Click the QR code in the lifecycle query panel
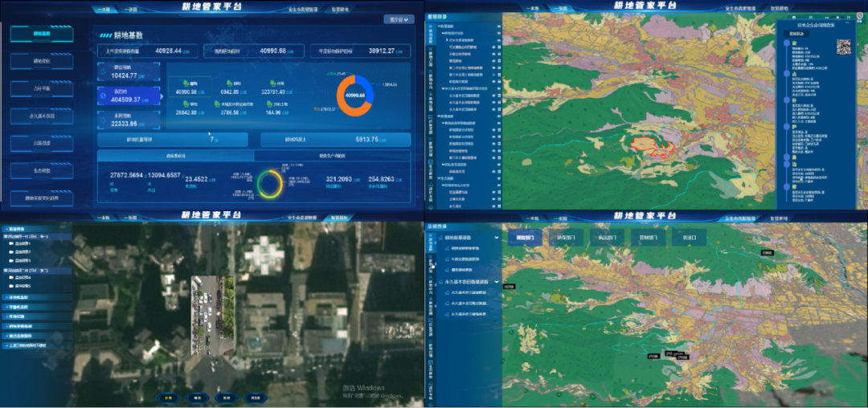Image resolution: width=868 pixels, height=408 pixels. coord(844,47)
